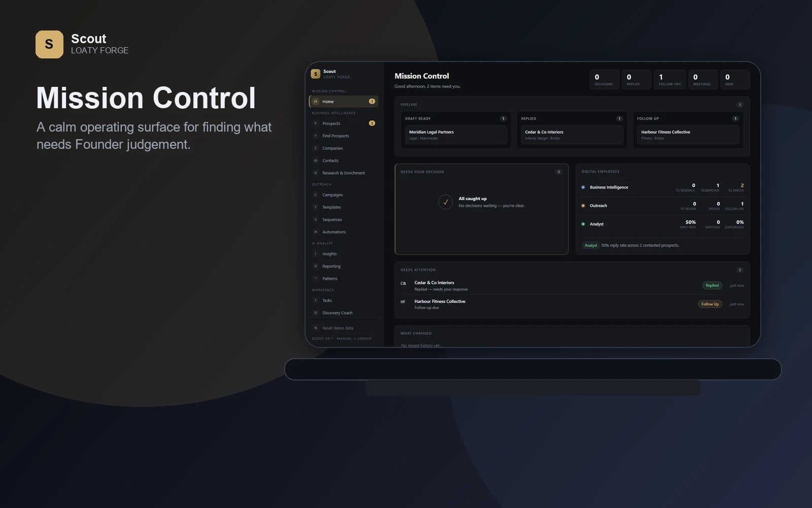Click the Outreach employee label
The width and height of the screenshot is (812, 508).
coord(598,206)
